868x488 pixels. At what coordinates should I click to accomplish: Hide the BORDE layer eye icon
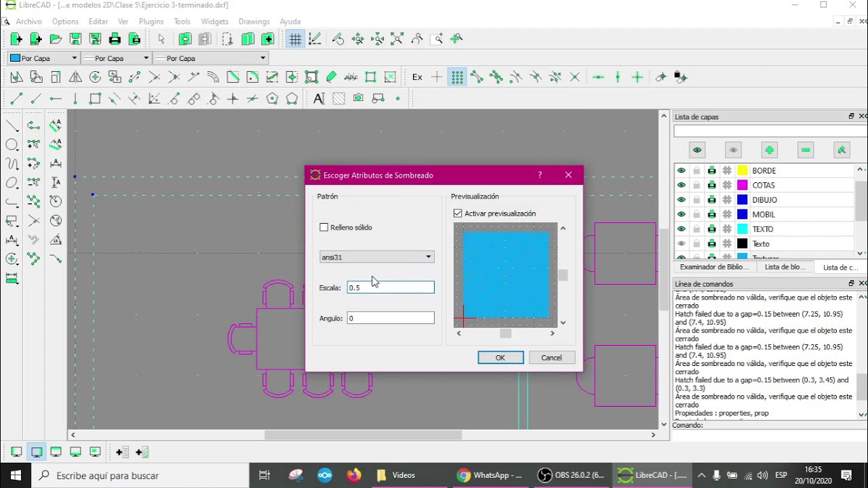(x=682, y=171)
